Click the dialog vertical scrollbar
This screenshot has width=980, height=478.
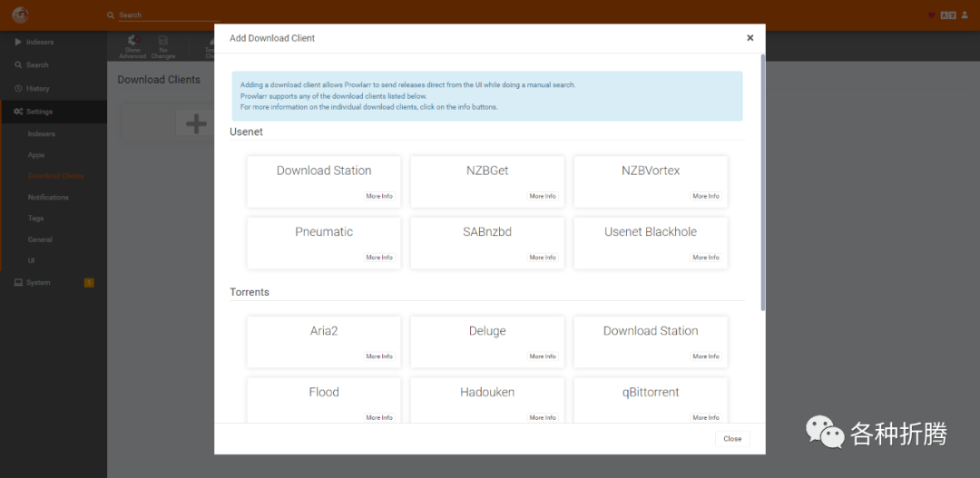[x=762, y=182]
